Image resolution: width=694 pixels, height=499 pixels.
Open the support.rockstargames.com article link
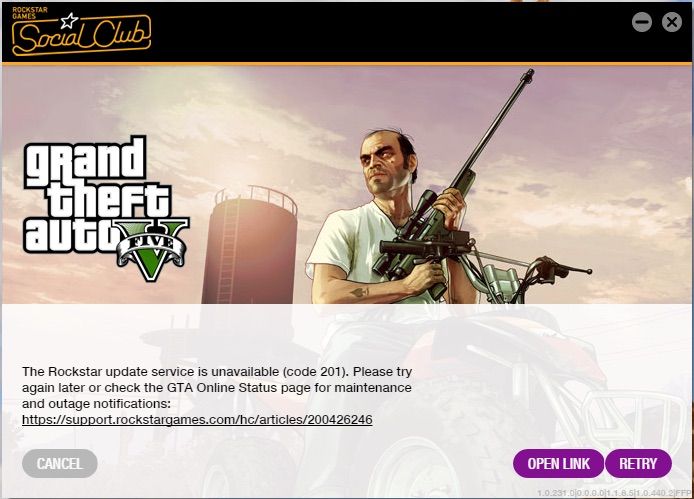(197, 419)
